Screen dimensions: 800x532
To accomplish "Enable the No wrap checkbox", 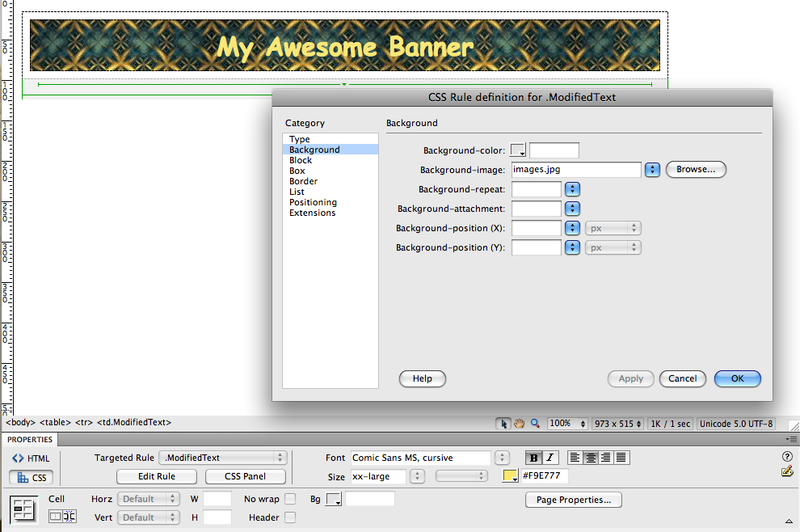I will 290,498.
